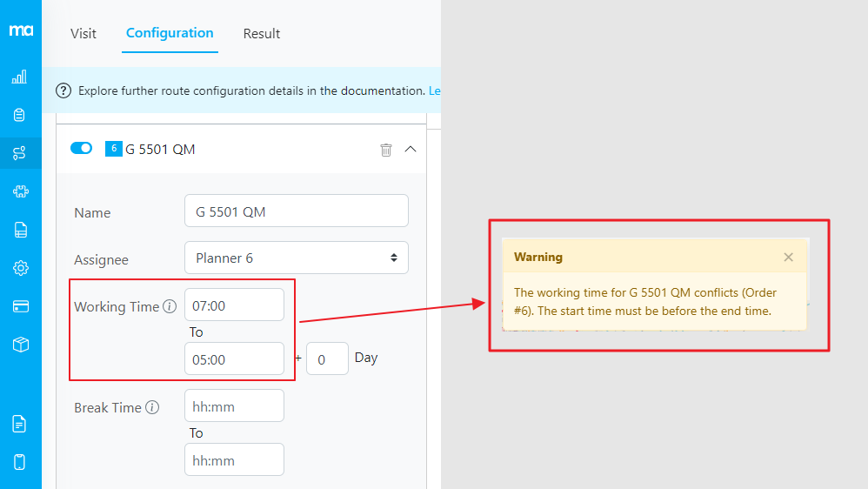The height and width of the screenshot is (489, 868).
Task: Click the credit card billing icon
Action: (20, 306)
